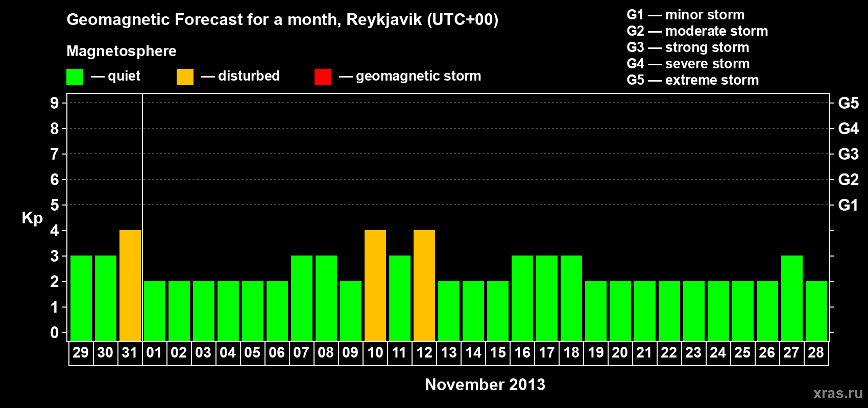The image size is (868, 408).
Task: Click the date label 16 on the axis
Action: coord(522,352)
